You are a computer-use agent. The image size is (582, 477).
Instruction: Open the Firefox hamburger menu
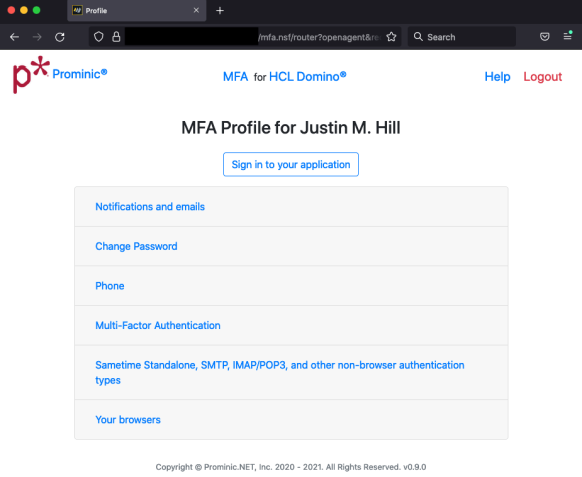pos(568,36)
